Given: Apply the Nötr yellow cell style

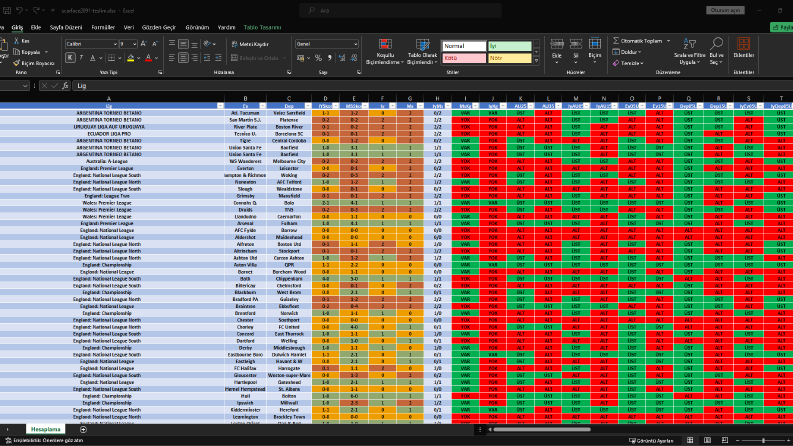Looking at the screenshot, I should point(510,58).
